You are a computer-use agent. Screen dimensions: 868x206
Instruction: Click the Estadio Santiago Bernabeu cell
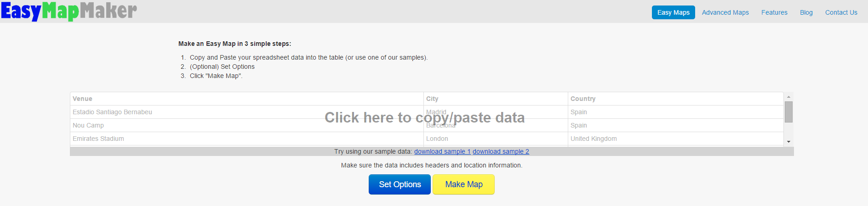pyautogui.click(x=112, y=112)
